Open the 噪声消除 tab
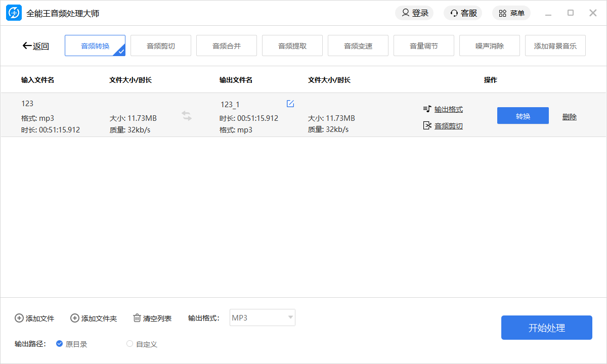 490,46
